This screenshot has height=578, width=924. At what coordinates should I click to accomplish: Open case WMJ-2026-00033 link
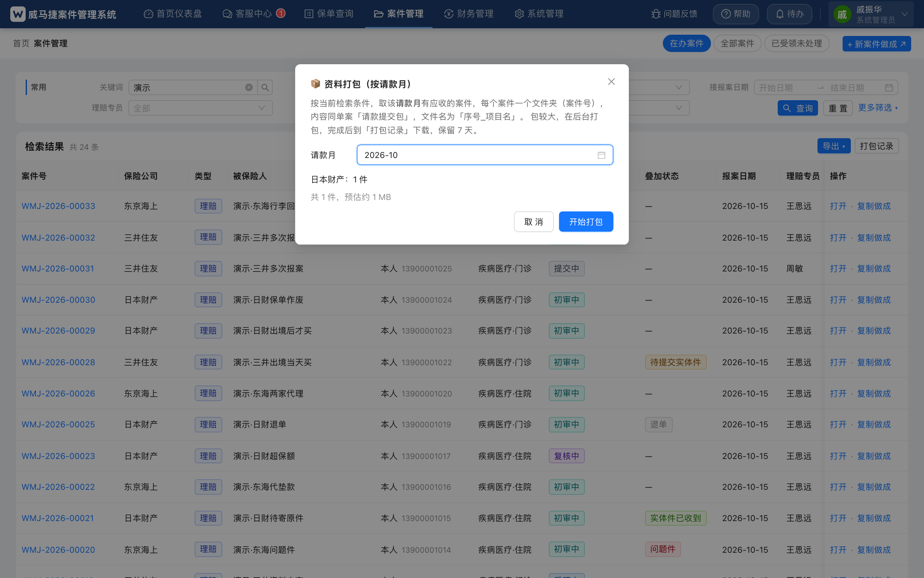pos(58,206)
